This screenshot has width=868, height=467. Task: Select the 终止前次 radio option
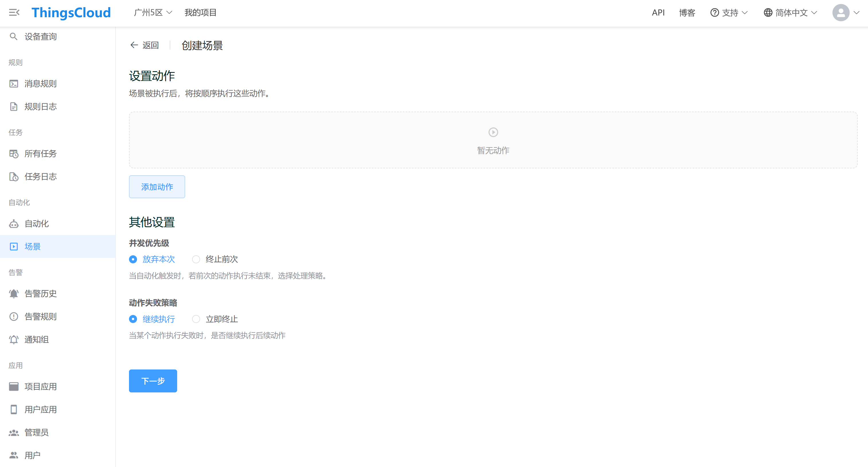[196, 259]
